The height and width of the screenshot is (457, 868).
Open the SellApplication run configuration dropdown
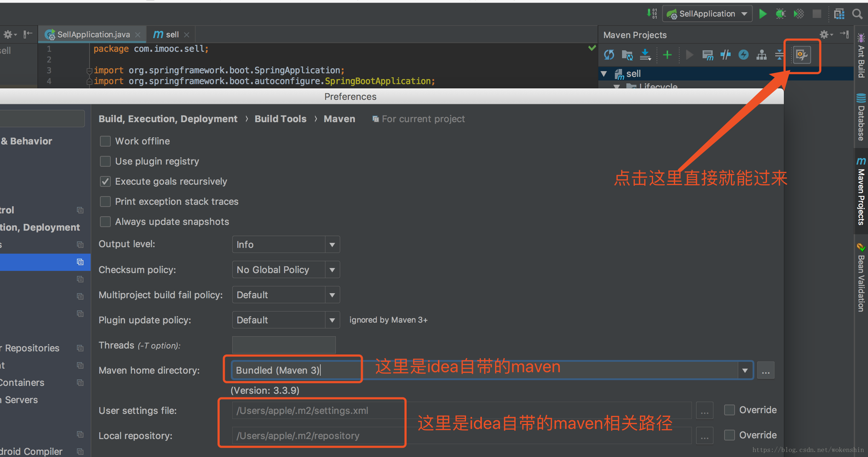(707, 14)
